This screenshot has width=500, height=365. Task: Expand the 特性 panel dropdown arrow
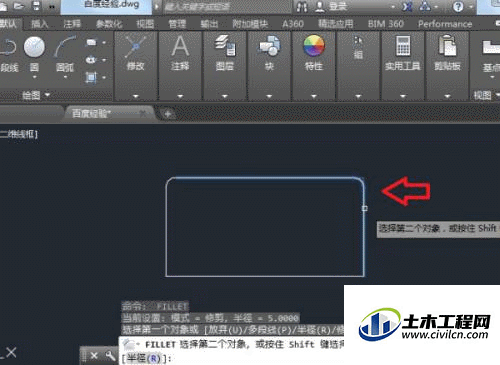[x=314, y=96]
